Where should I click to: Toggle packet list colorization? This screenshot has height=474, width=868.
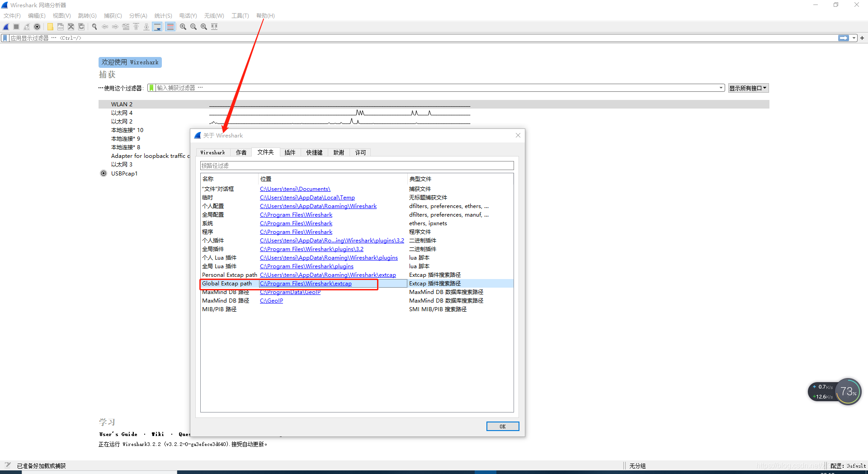click(x=170, y=27)
